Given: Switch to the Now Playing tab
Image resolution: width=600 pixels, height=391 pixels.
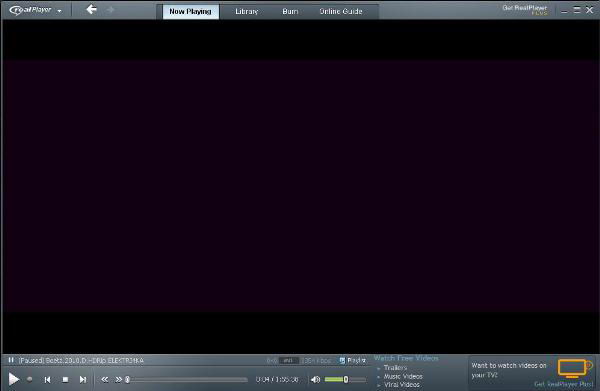Looking at the screenshot, I should pyautogui.click(x=191, y=11).
